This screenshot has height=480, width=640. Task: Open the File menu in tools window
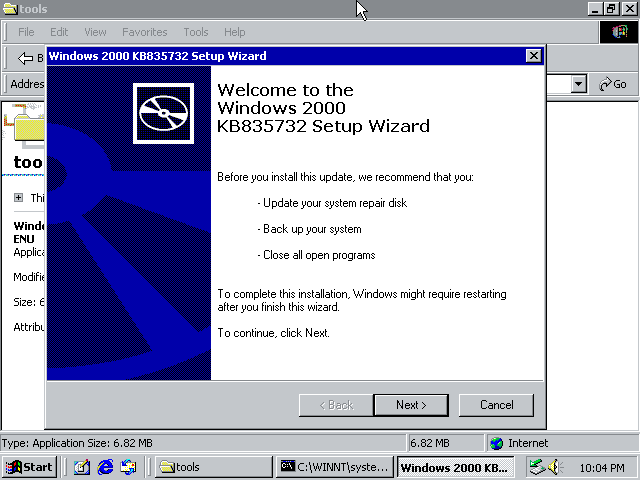26,32
